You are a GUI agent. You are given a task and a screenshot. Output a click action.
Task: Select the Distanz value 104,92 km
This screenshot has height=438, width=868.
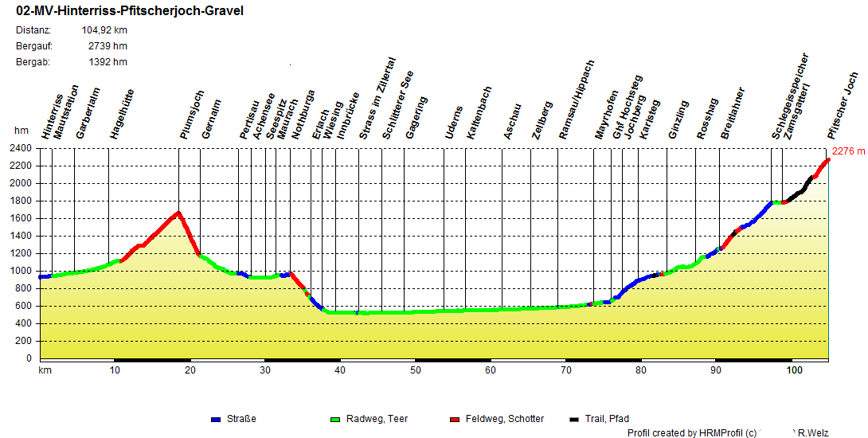tap(104, 30)
